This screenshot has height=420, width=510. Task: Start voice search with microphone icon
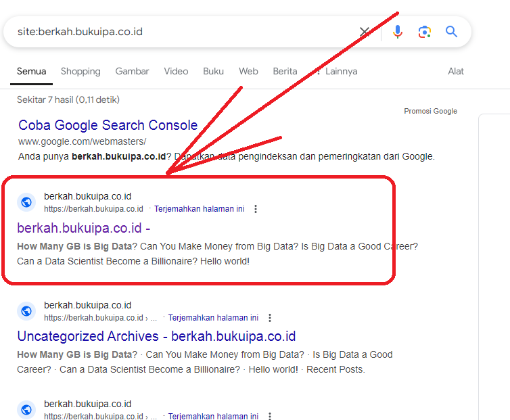tap(398, 32)
